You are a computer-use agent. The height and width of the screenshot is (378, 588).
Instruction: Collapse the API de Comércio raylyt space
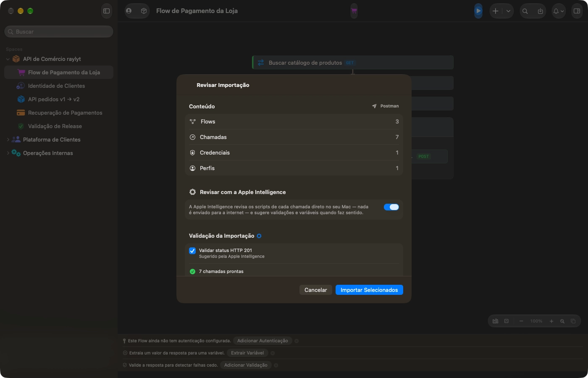tap(8, 59)
